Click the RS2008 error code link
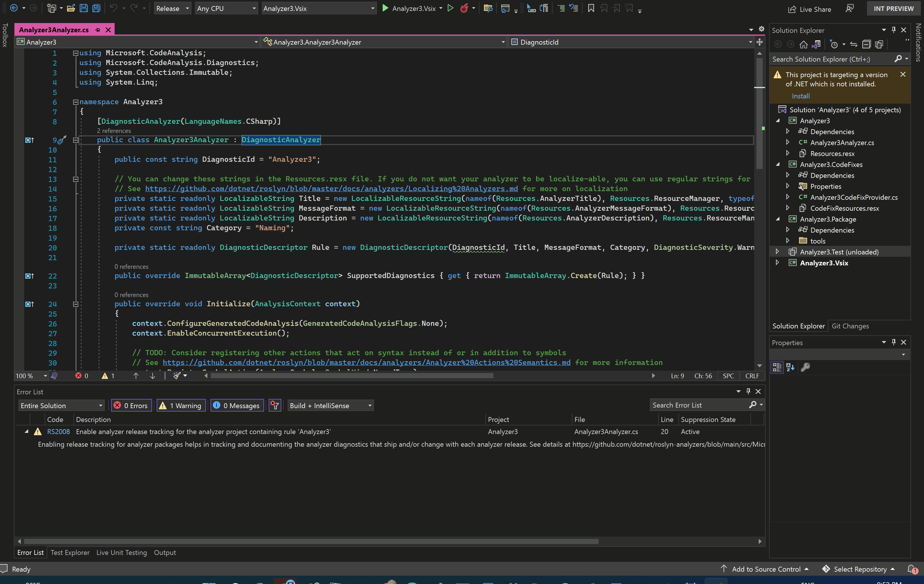This screenshot has width=924, height=584. click(58, 432)
